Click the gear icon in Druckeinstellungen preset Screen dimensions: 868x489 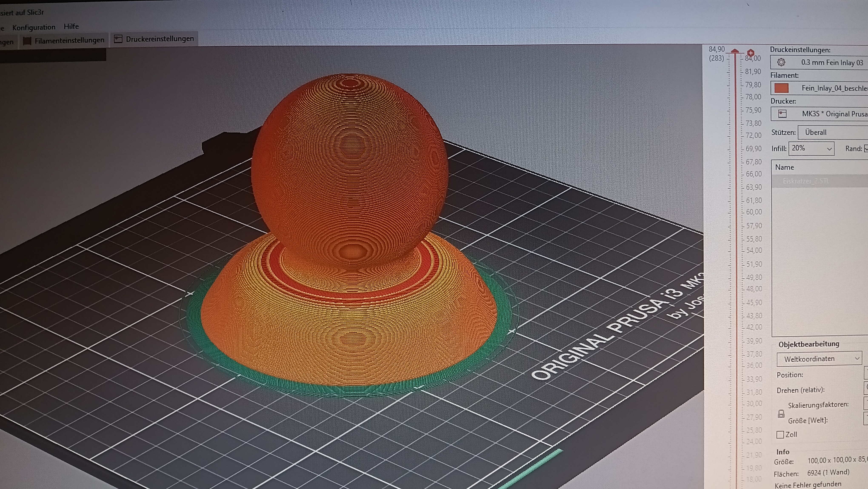click(781, 62)
